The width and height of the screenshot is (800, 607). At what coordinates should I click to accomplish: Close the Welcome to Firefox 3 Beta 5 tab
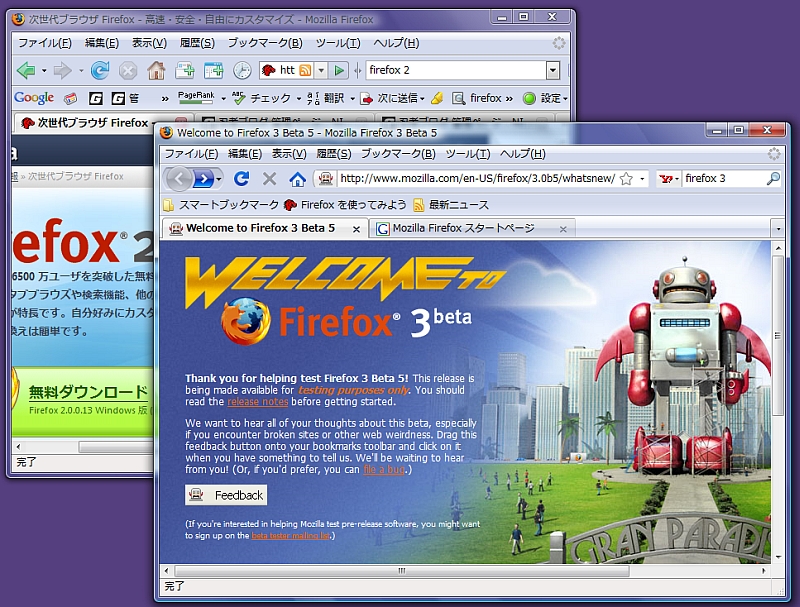coord(357,230)
